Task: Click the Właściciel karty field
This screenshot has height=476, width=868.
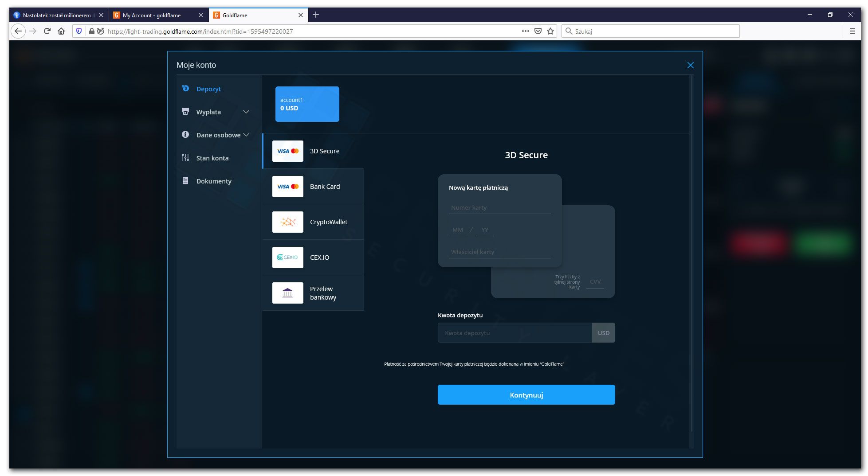Action: pos(500,252)
